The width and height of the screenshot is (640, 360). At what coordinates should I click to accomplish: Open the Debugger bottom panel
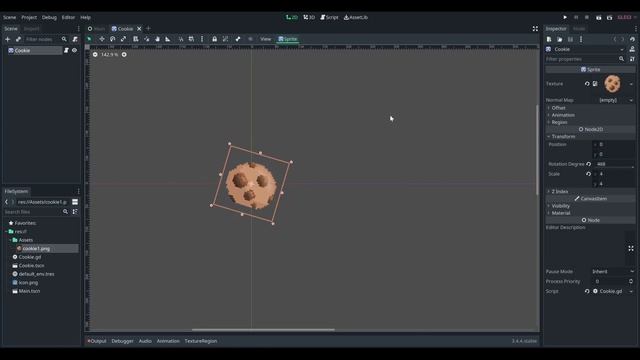122,341
